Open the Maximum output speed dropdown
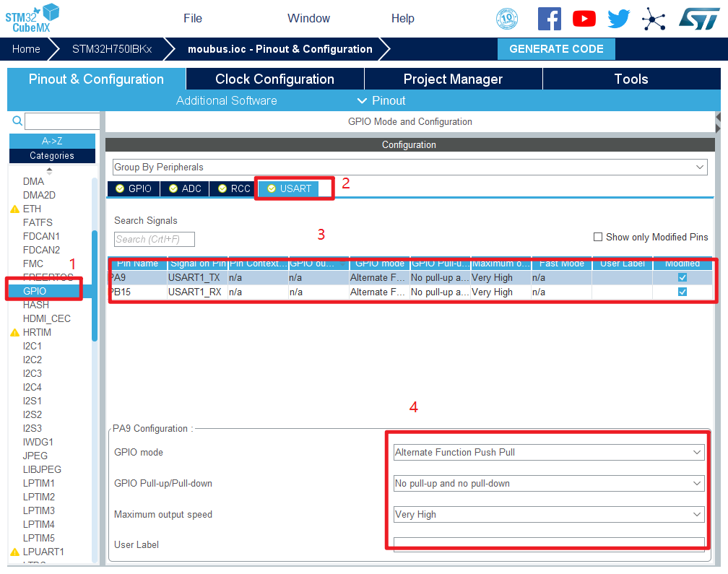 pyautogui.click(x=548, y=515)
